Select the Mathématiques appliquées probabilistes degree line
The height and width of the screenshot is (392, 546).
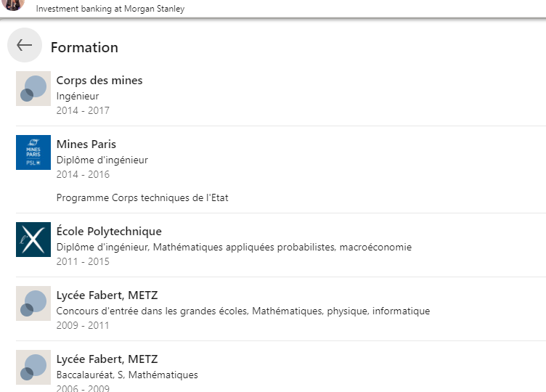point(234,247)
